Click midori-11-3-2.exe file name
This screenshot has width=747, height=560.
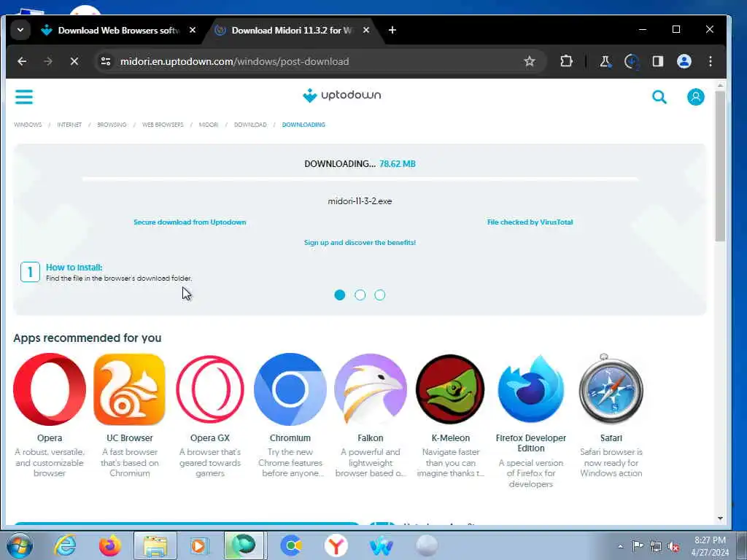360,201
